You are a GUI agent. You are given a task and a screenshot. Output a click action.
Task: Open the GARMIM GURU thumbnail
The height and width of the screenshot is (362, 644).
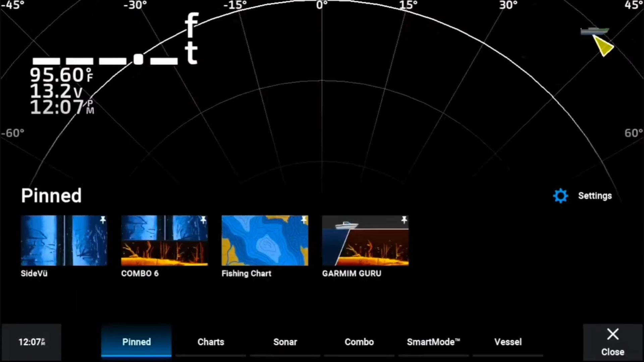coord(365,241)
